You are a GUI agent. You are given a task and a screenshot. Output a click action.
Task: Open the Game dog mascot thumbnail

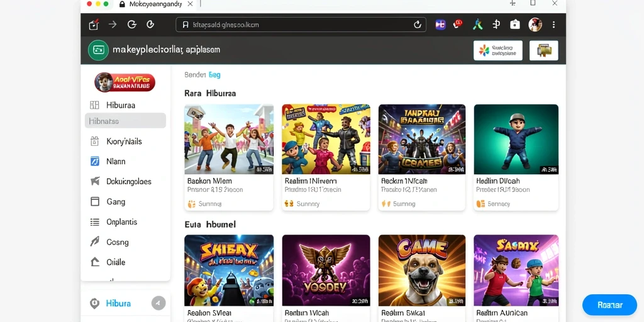pos(422,270)
